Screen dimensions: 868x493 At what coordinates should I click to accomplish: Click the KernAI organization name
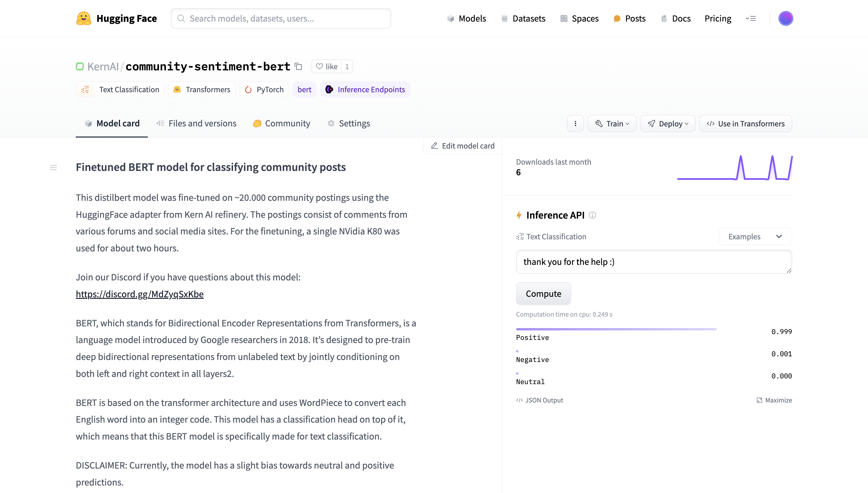tap(103, 66)
